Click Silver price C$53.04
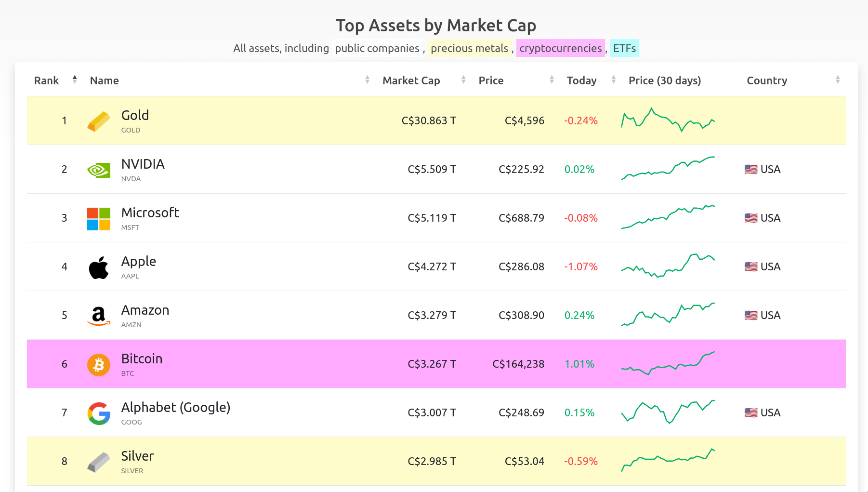This screenshot has height=492, width=868. 525,462
